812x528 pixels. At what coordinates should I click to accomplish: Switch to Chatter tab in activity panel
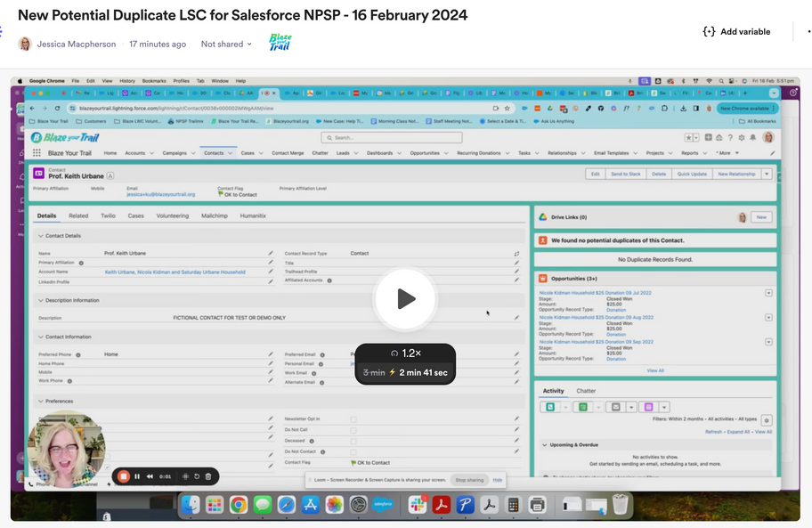pyautogui.click(x=586, y=391)
